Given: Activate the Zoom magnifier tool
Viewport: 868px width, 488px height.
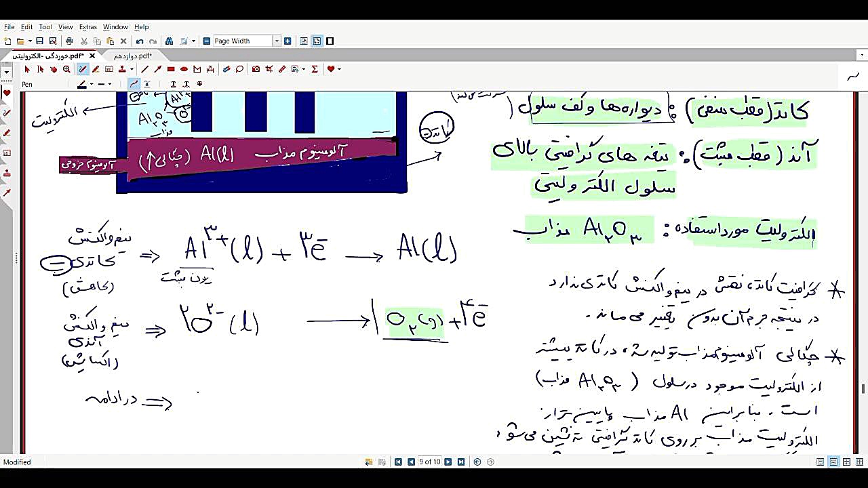Looking at the screenshot, I should (x=66, y=69).
